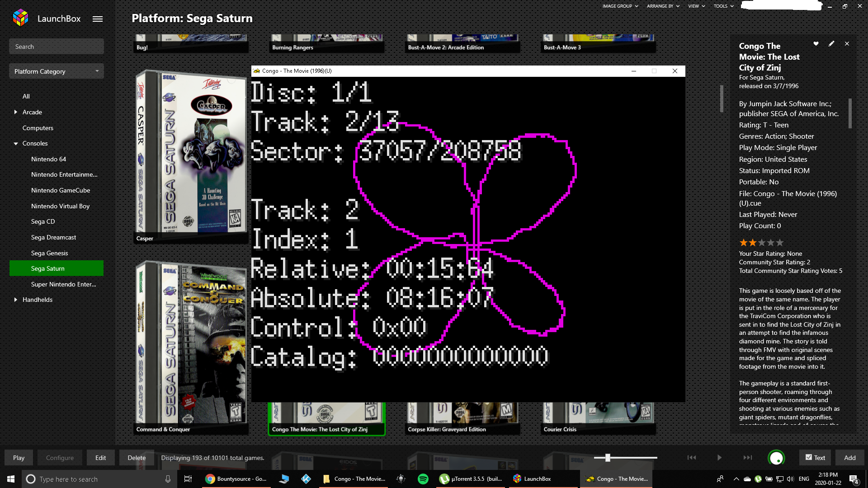Click the game details scrollbar

850,113
